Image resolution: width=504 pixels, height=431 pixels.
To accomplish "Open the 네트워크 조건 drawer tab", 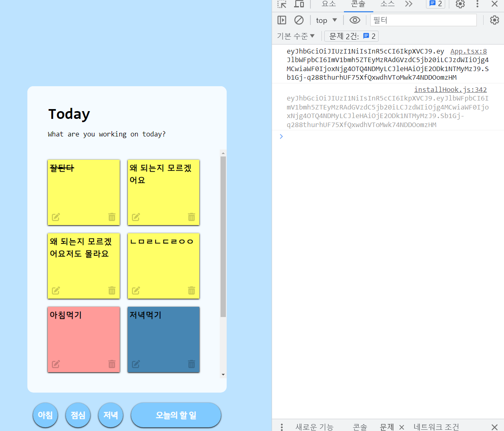I will coord(436,427).
